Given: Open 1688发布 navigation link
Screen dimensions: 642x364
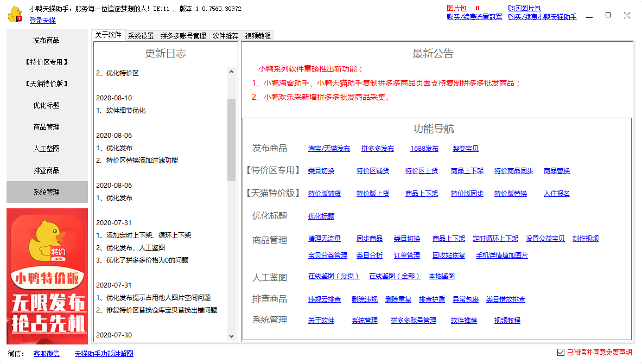Looking at the screenshot, I should coord(424,149).
